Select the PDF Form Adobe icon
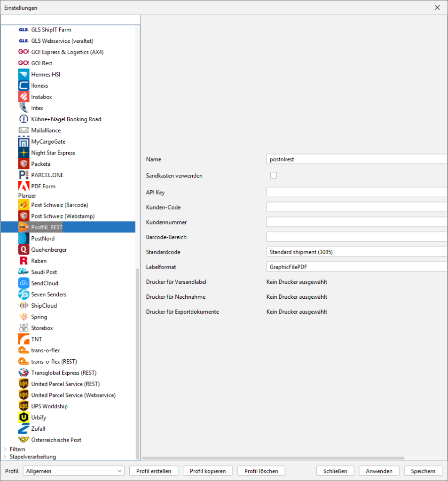 [x=24, y=186]
